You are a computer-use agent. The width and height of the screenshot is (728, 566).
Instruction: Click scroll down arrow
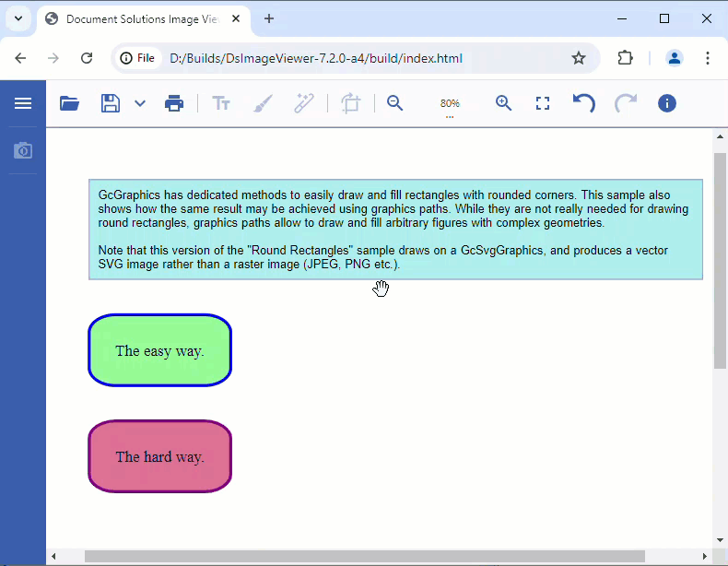click(720, 540)
